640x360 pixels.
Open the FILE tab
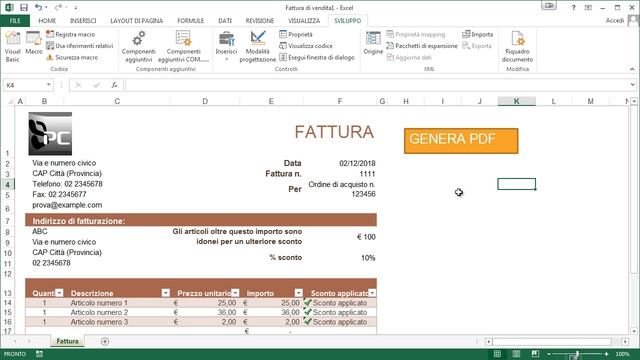click(x=15, y=20)
